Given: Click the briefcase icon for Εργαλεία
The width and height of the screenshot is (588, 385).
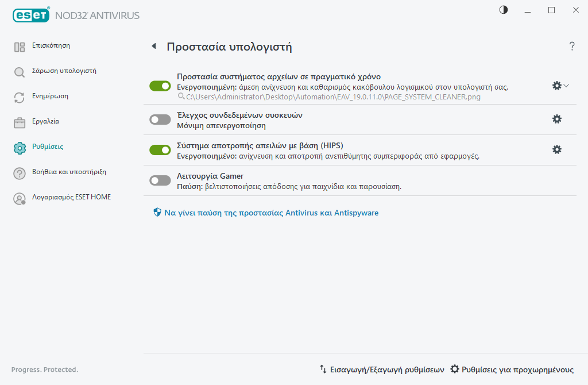Looking at the screenshot, I should coord(20,123).
